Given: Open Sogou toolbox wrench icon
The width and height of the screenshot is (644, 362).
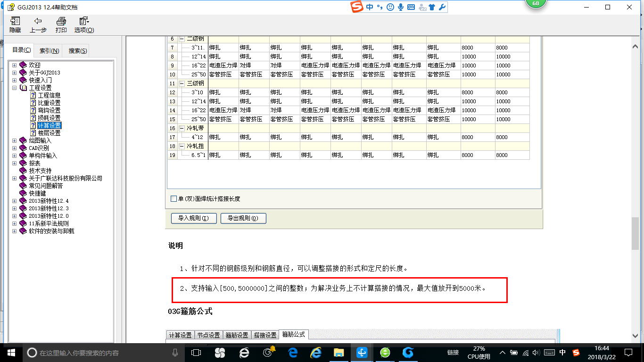Looking at the screenshot, I should (x=442, y=7).
